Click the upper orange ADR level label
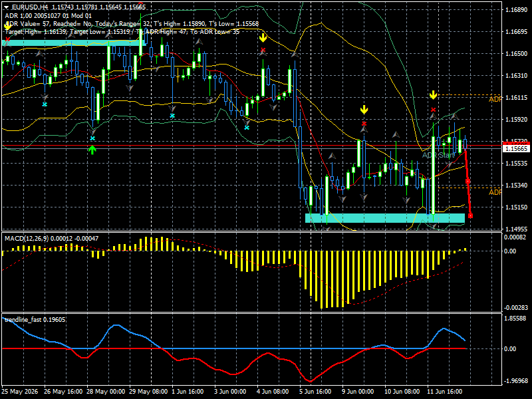 click(x=495, y=99)
